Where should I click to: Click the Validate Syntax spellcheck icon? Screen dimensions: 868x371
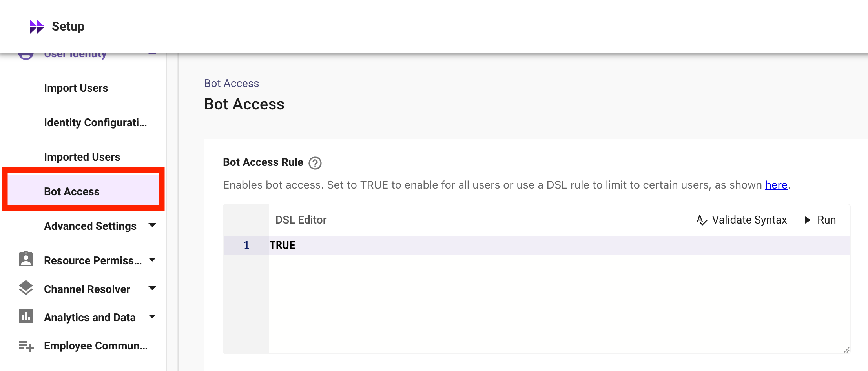702,220
